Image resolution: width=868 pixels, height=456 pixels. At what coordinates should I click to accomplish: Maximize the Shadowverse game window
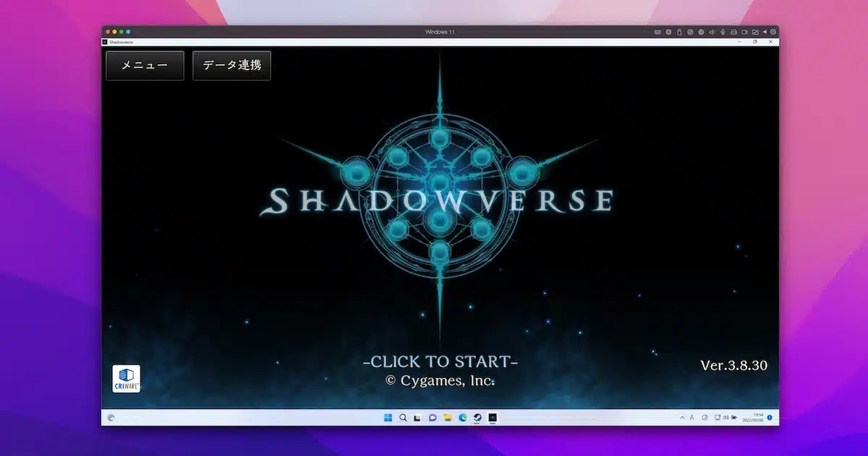(754, 42)
